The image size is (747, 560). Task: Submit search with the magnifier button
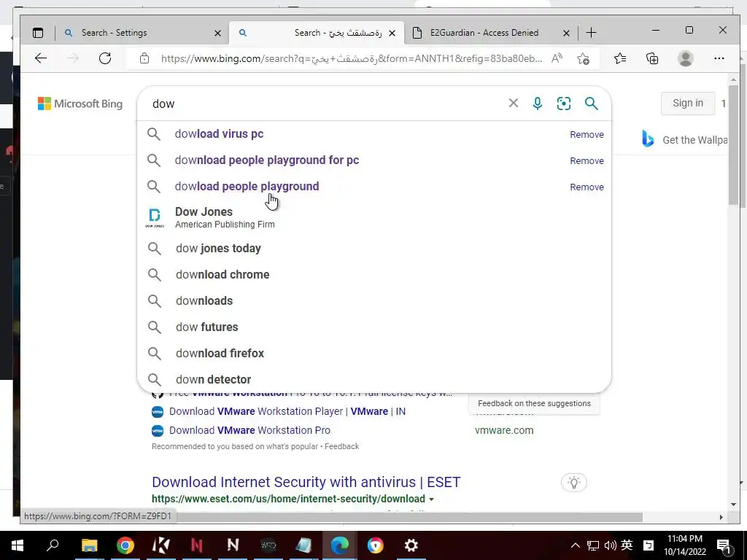coord(591,104)
